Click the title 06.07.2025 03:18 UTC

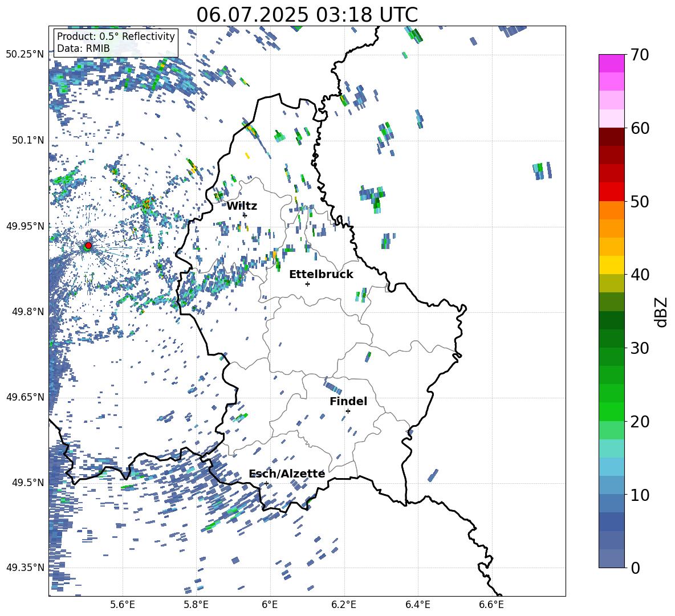point(307,15)
